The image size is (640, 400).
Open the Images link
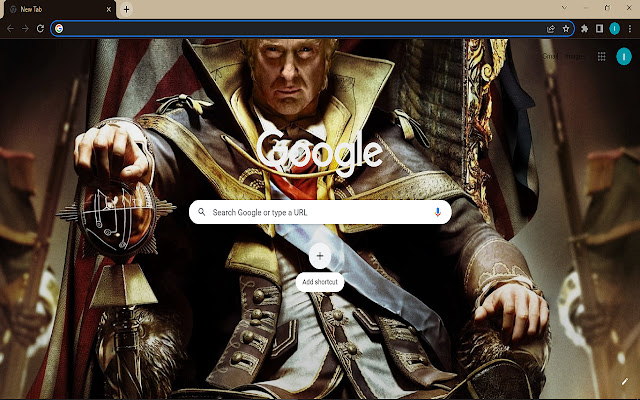575,56
